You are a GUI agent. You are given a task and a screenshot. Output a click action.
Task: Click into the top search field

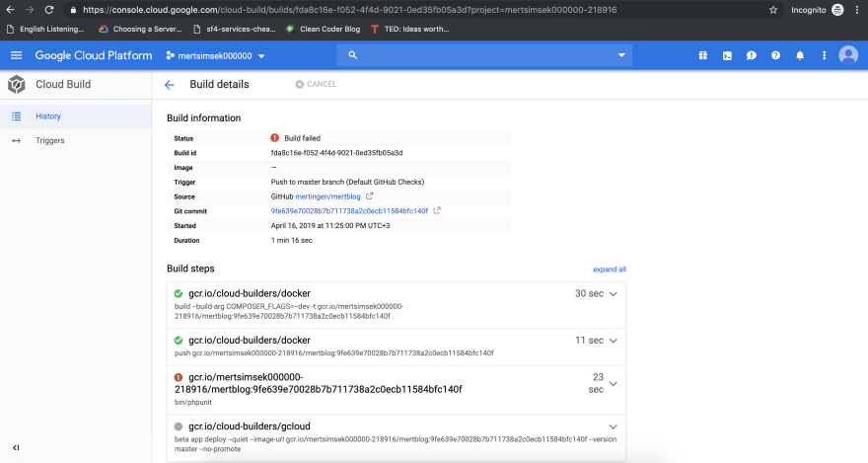point(484,55)
